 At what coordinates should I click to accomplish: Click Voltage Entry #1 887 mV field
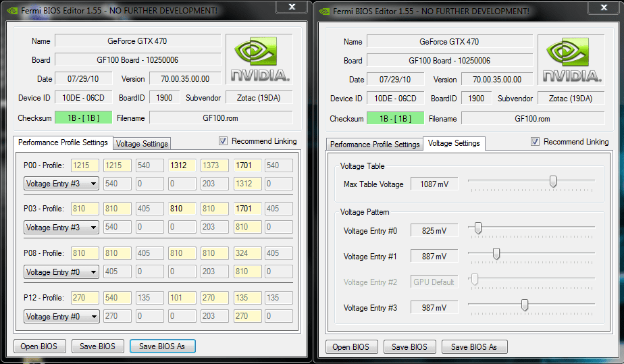click(434, 256)
